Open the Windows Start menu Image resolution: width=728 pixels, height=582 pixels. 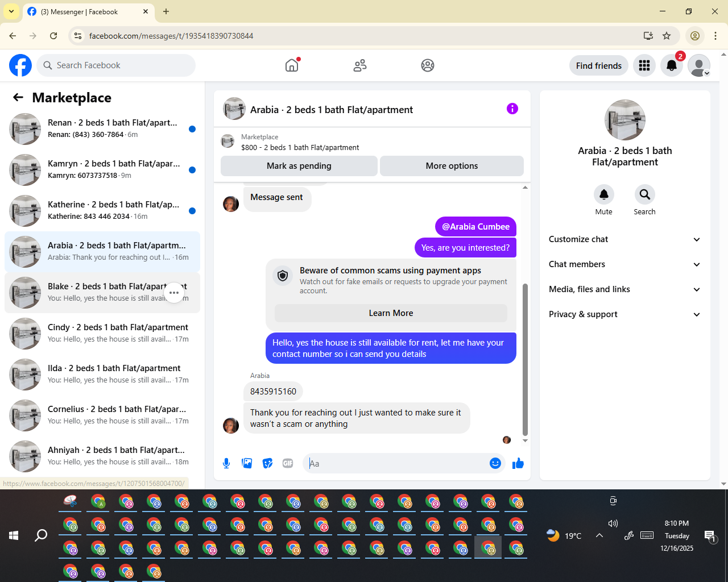point(14,535)
